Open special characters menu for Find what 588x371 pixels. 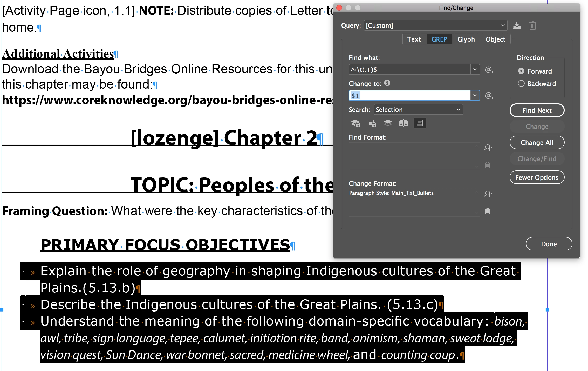[489, 70]
